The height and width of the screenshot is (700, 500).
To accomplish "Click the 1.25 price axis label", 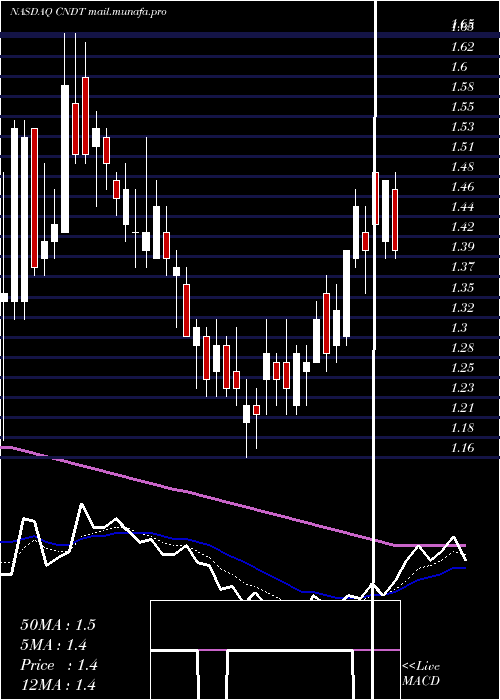I will 462,367.
